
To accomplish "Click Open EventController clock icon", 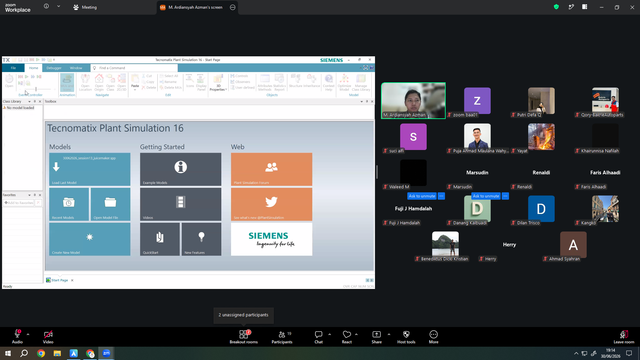I will point(9,81).
